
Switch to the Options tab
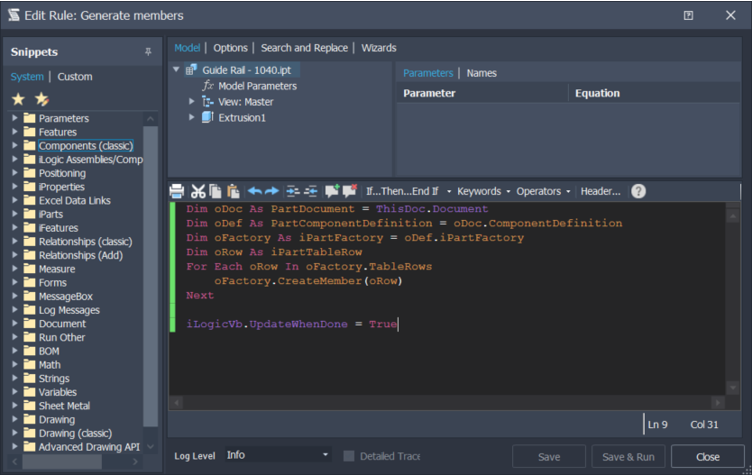pos(231,48)
